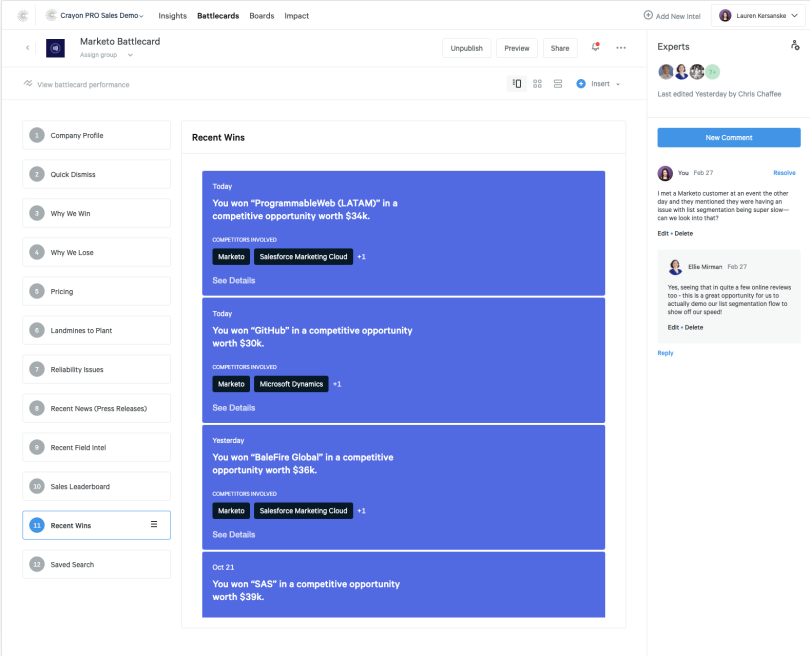Delete Ellie Mirman's comment
Screen dimensions: 810x656
694,327
